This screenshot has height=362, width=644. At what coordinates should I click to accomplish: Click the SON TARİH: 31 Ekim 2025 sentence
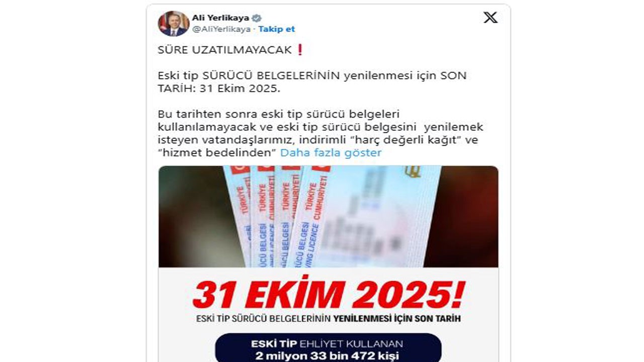(312, 82)
